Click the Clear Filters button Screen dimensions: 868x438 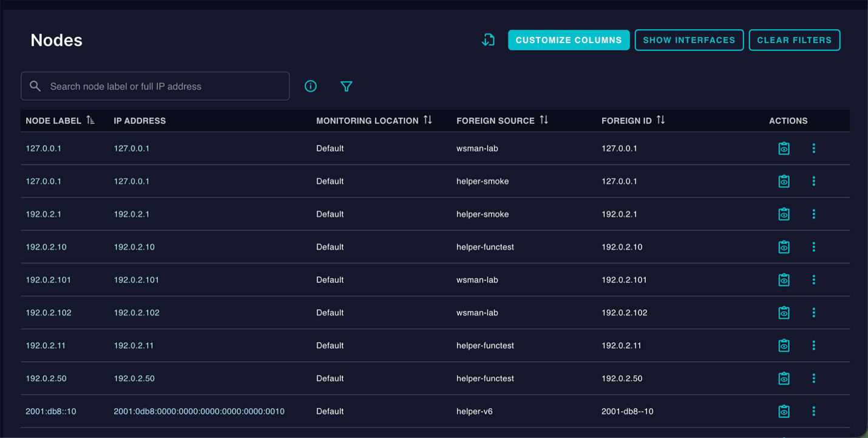pos(795,40)
